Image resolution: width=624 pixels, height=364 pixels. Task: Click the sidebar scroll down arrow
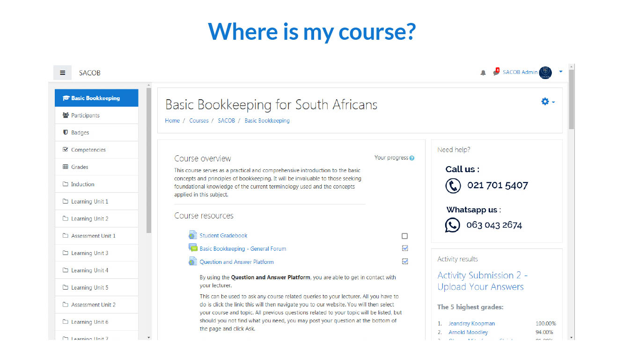(x=149, y=337)
